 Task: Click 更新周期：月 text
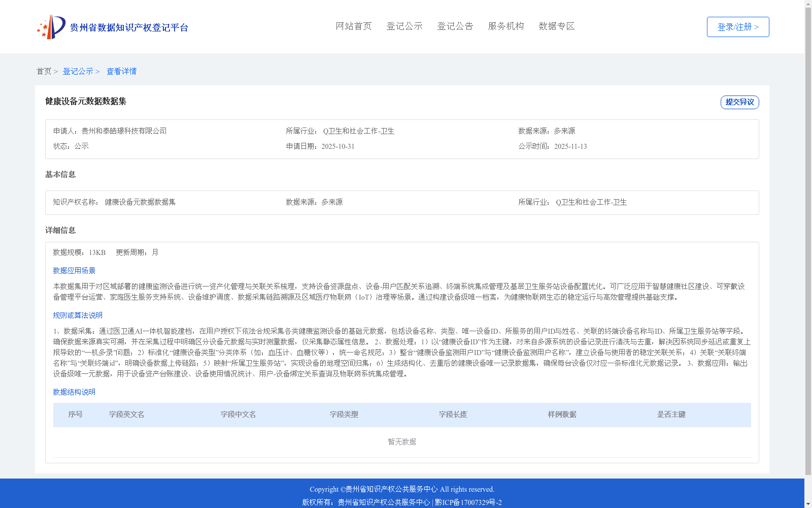(137, 252)
